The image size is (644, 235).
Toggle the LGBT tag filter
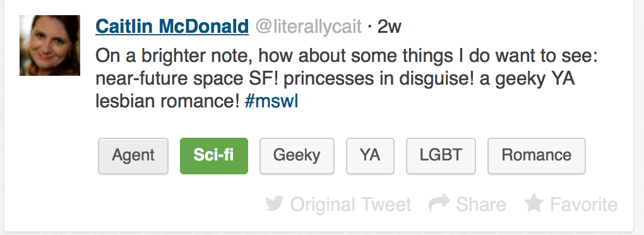[x=441, y=155]
